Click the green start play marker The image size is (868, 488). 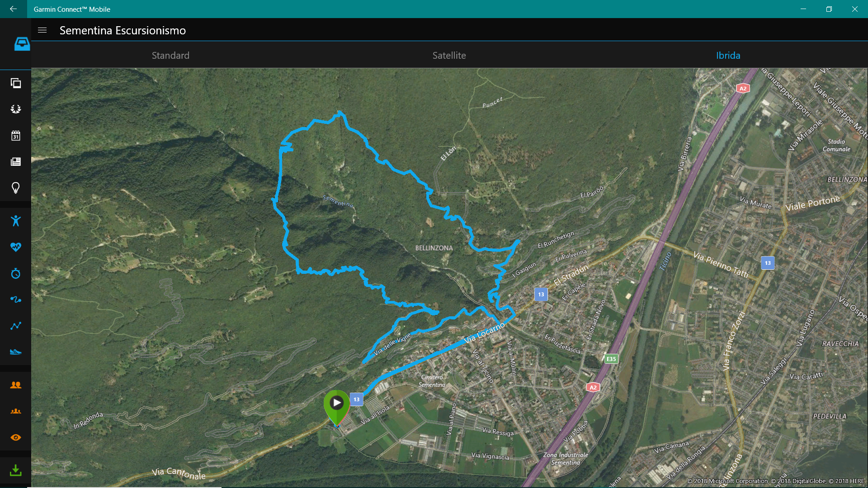click(337, 407)
